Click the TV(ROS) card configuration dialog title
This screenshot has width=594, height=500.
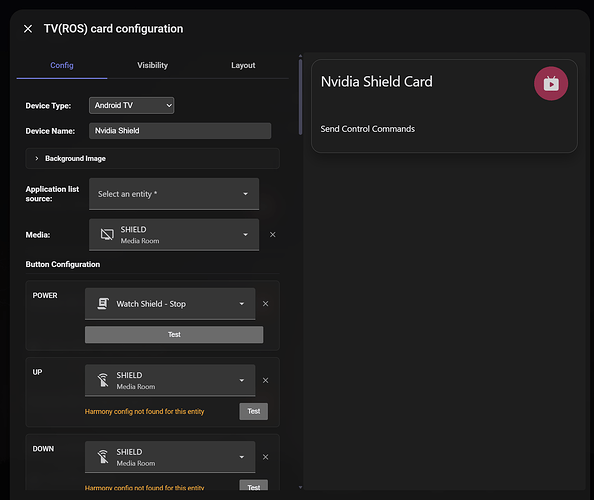(x=113, y=29)
